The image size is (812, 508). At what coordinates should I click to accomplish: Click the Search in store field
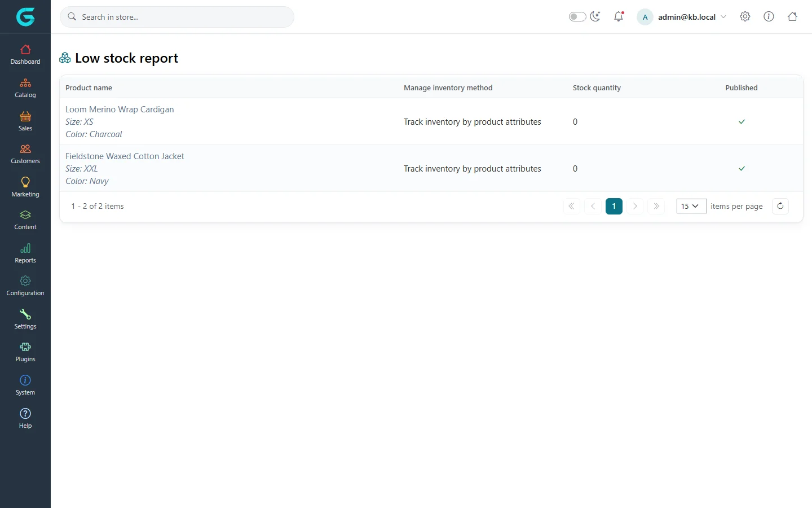click(x=177, y=17)
